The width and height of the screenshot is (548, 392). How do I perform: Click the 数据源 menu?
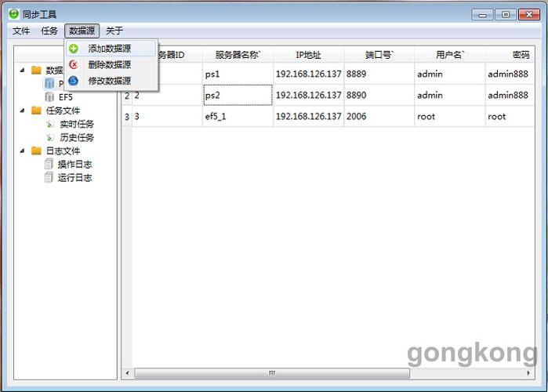[x=82, y=31]
